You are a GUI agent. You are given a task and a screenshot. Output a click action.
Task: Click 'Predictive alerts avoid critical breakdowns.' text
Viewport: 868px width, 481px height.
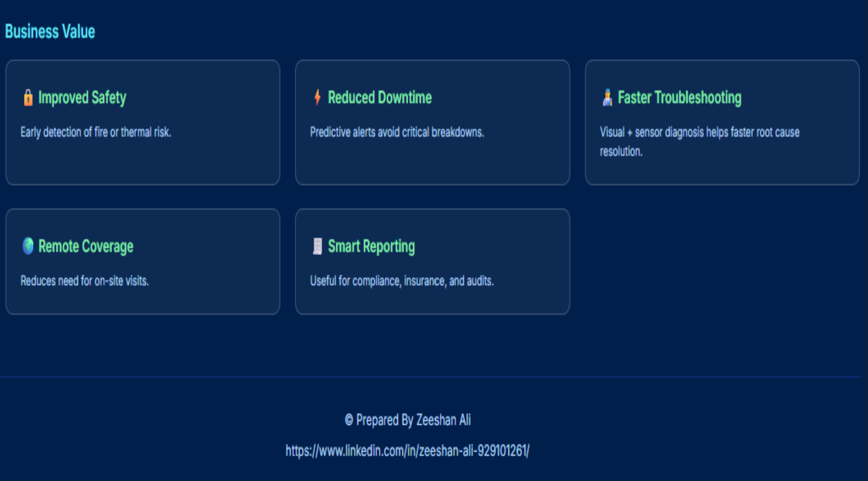click(397, 132)
